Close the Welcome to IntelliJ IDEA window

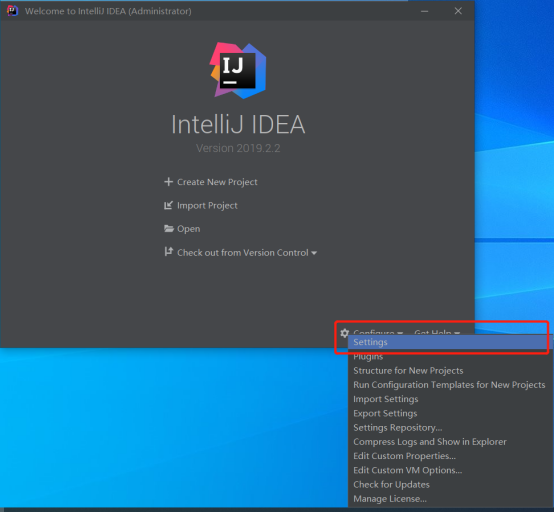pos(458,11)
